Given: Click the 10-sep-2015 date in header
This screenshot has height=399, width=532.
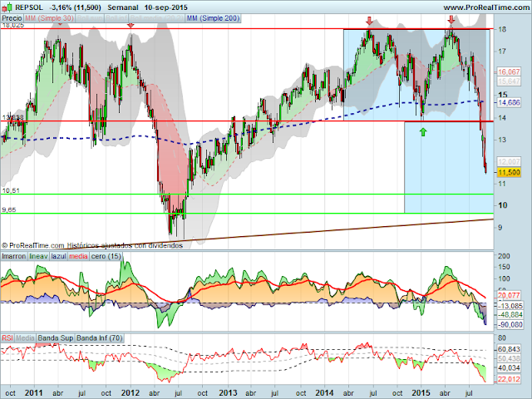Looking at the screenshot, I should point(166,7).
